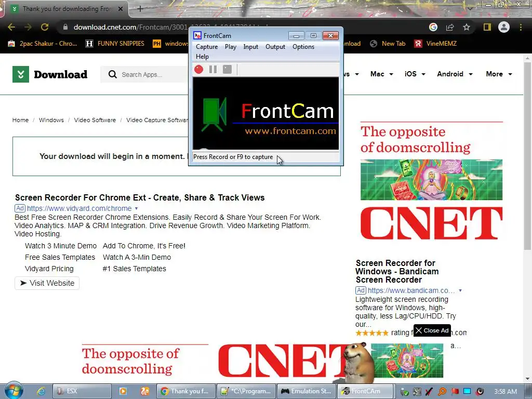The image size is (532, 399).
Task: Click the 3:58 AM system clock
Action: 506,392
